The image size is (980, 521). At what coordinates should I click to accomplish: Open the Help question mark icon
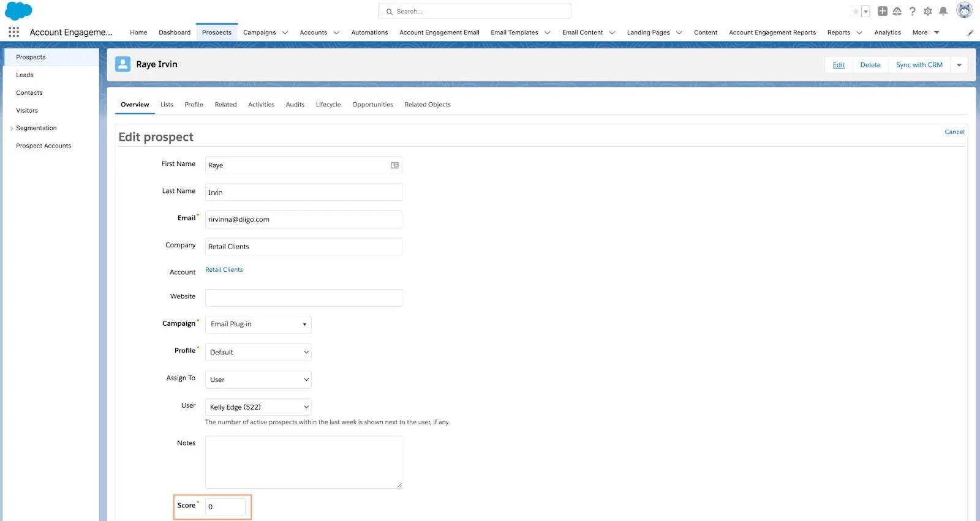pos(913,11)
